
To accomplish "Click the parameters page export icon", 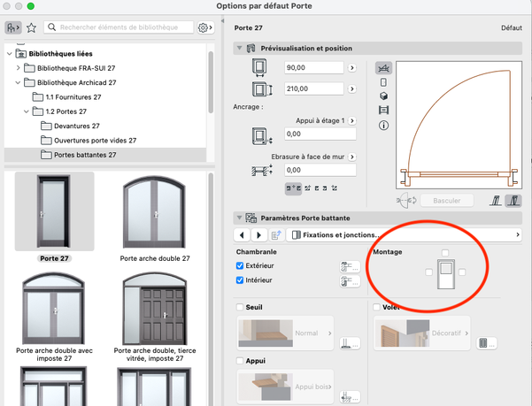I will 276,235.
